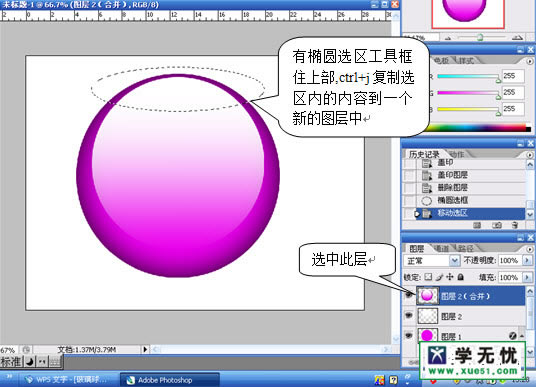This screenshot has width=536, height=387.
Task: Pick a color from the spectrum ramp
Action: coord(475,128)
